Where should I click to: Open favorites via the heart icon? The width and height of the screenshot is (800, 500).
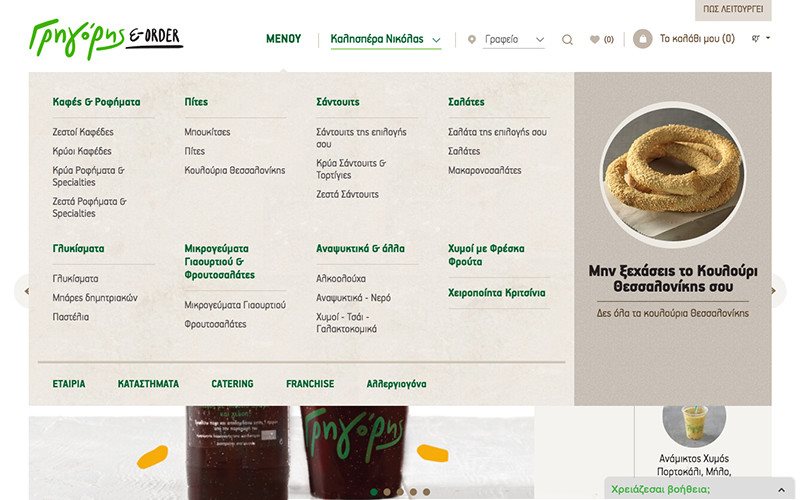594,39
